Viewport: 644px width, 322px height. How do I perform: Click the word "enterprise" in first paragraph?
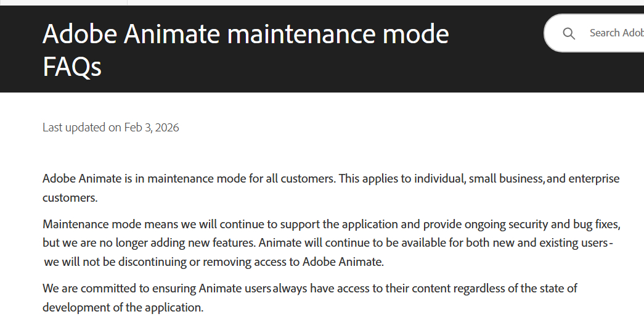click(593, 179)
